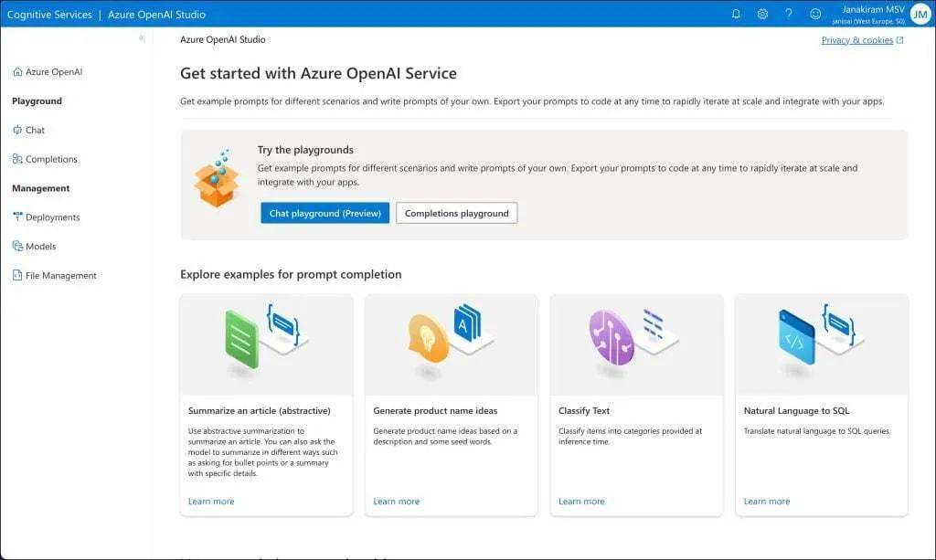Open Deployments under Management
The image size is (936, 560).
[x=46, y=217]
